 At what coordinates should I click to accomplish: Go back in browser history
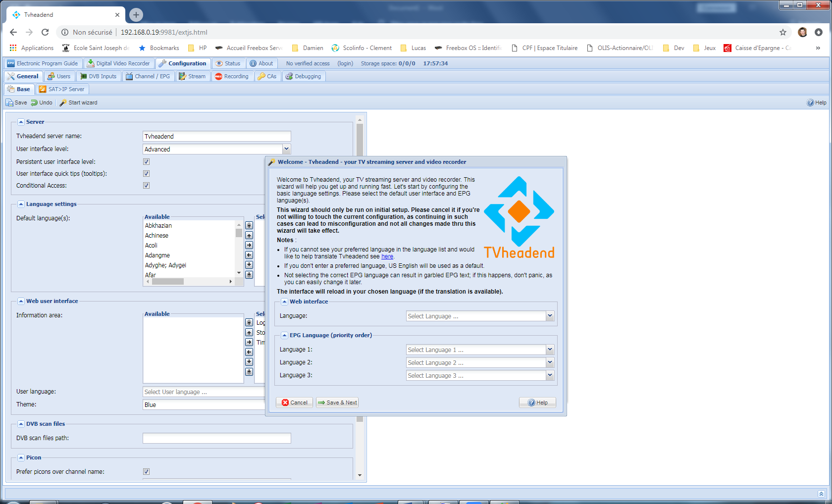13,32
